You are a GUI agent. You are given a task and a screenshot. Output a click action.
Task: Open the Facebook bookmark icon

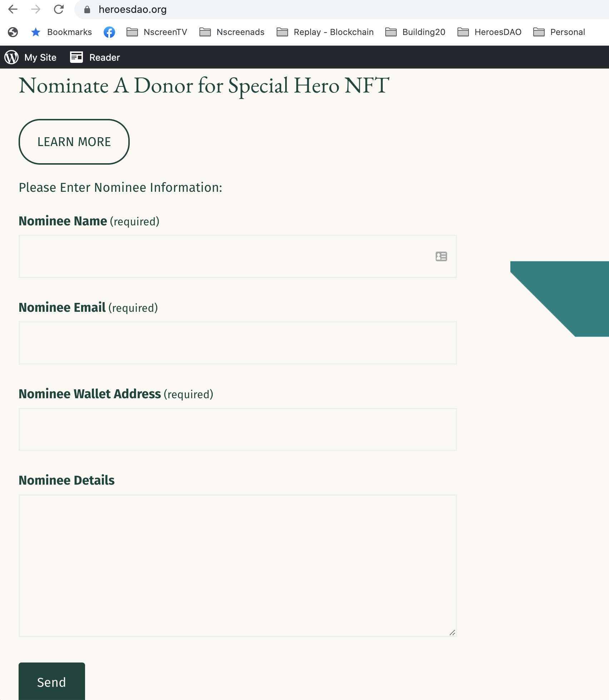[109, 32]
